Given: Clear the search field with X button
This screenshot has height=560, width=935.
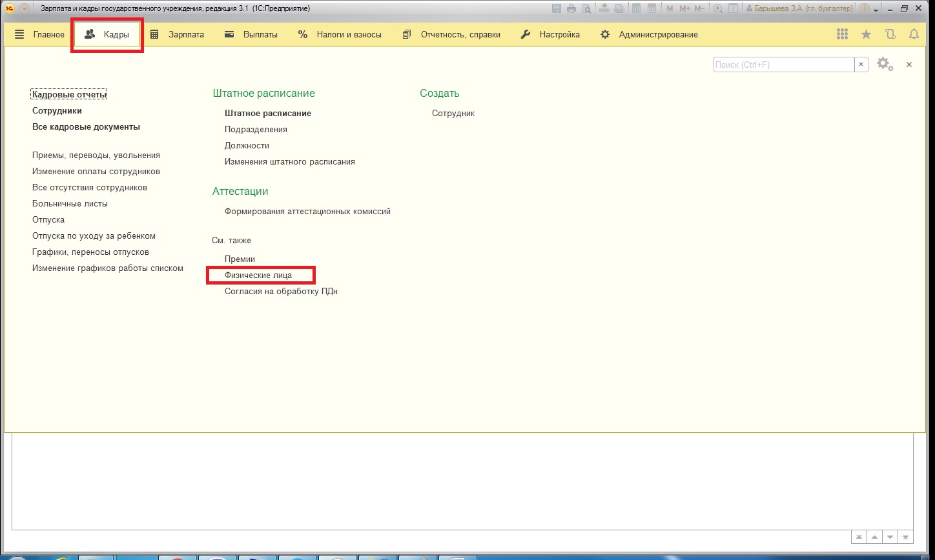Looking at the screenshot, I should [x=861, y=65].
